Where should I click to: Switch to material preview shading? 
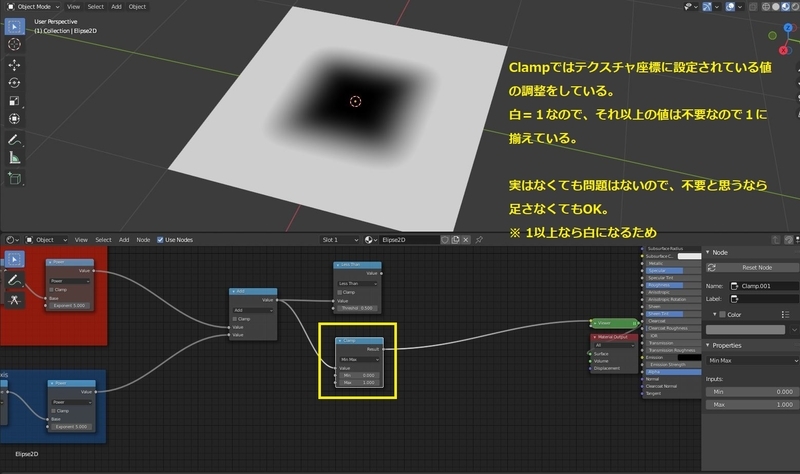(785, 7)
